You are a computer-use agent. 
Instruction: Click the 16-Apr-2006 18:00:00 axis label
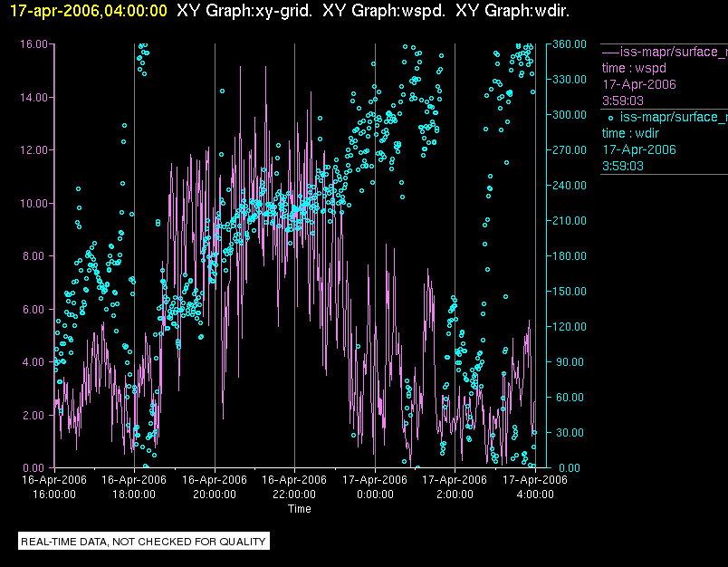(x=134, y=486)
